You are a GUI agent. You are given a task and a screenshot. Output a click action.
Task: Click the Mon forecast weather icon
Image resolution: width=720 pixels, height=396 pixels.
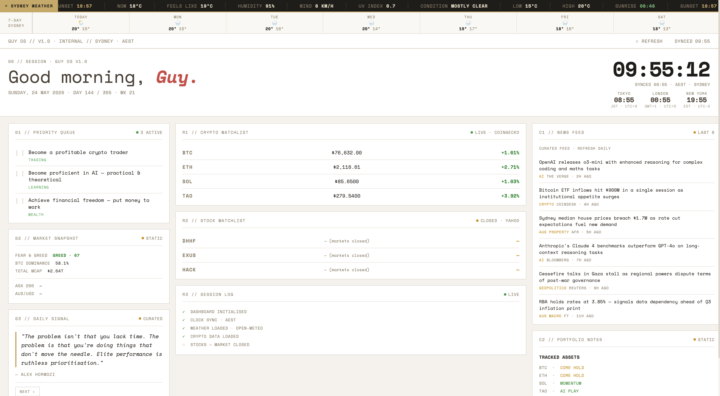[x=178, y=23]
